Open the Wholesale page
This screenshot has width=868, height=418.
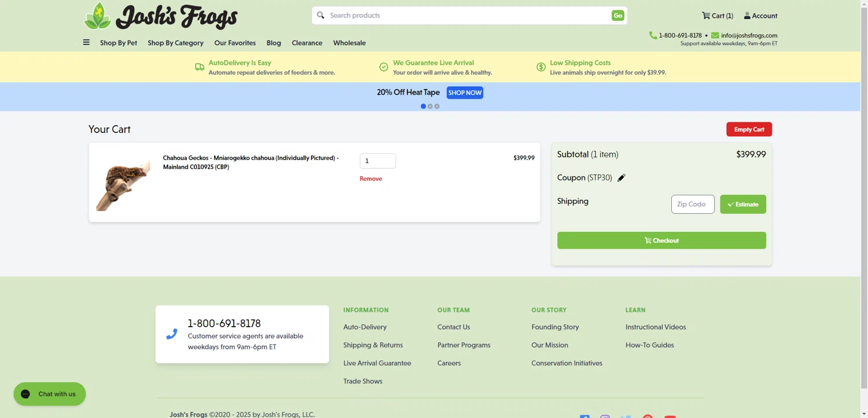(x=350, y=43)
